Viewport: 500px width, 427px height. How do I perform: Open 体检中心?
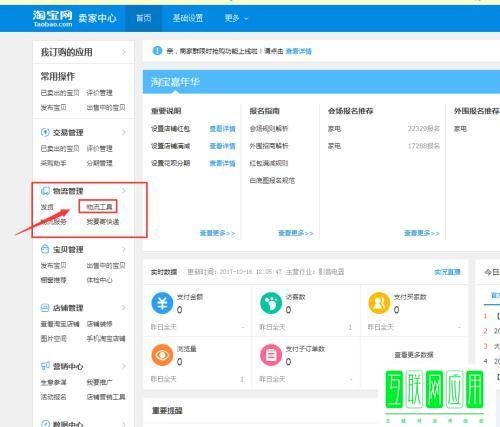point(99,280)
